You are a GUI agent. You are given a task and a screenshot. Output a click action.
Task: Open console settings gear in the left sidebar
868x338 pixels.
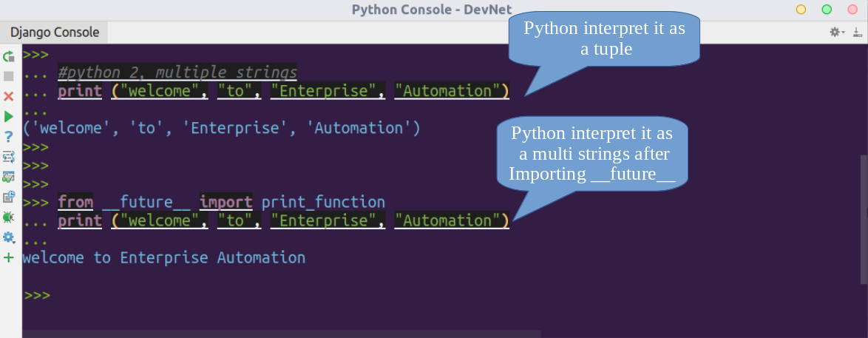click(8, 237)
